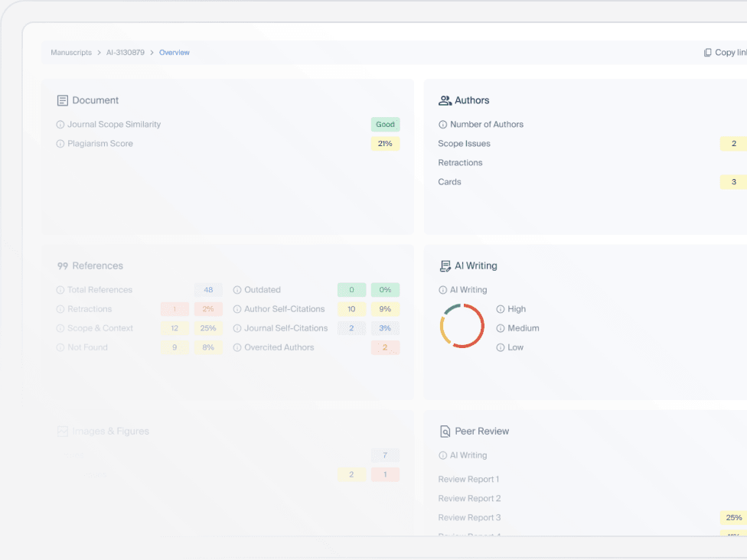Show info for Peer Review AI Writing
Image resolution: width=747 pixels, height=560 pixels.
coord(442,456)
